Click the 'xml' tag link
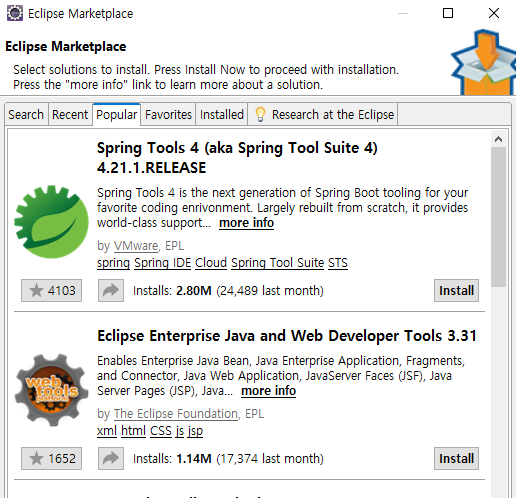Screen dimensions: 516x498 [x=107, y=431]
